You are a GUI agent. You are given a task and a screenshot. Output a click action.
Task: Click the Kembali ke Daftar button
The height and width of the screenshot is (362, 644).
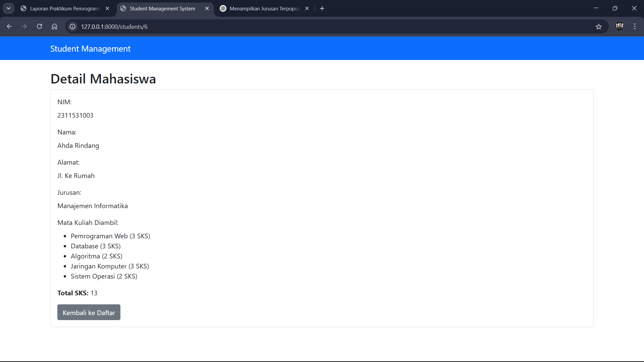click(x=89, y=312)
